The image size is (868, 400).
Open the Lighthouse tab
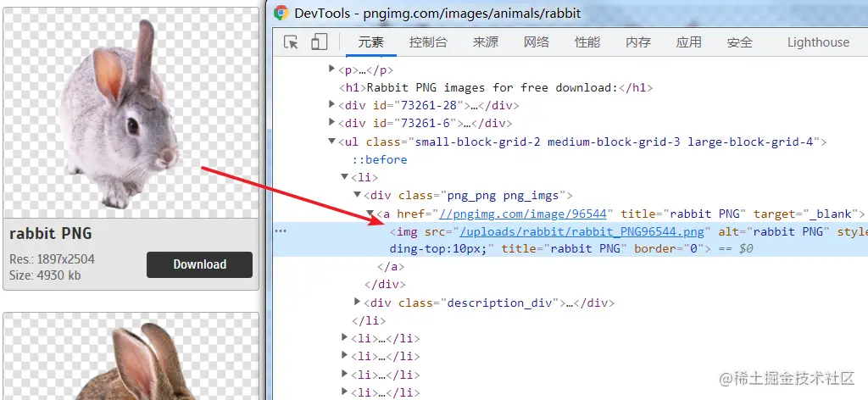pos(818,42)
